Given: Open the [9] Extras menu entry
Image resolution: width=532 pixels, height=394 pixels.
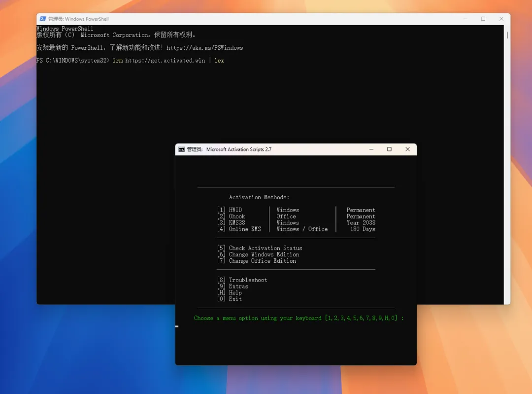Looking at the screenshot, I should [233, 287].
